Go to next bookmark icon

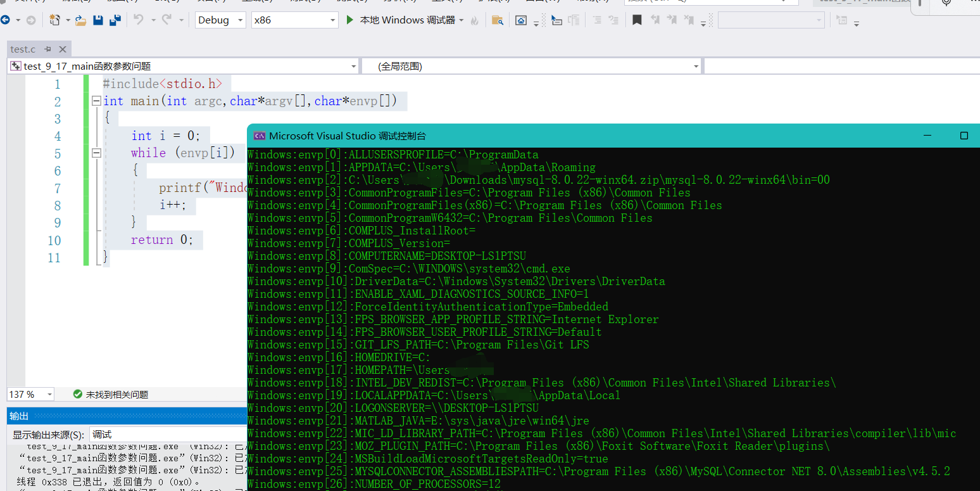pos(671,20)
